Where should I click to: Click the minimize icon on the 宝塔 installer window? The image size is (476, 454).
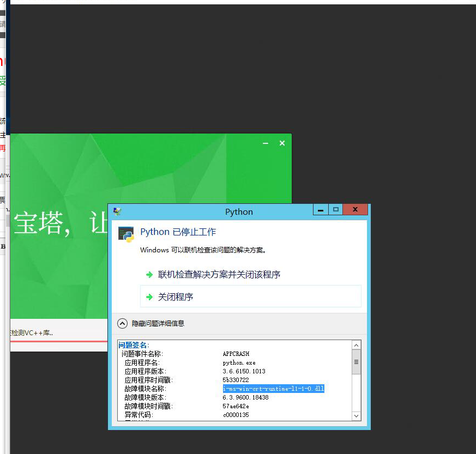tap(266, 143)
